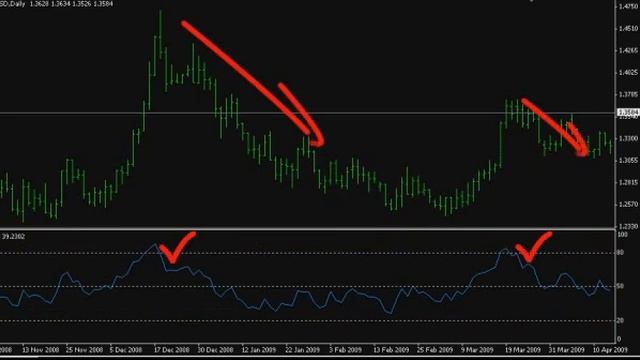Click the 0 level on indicator scale
This screenshot has width=640, height=360.
619,339
